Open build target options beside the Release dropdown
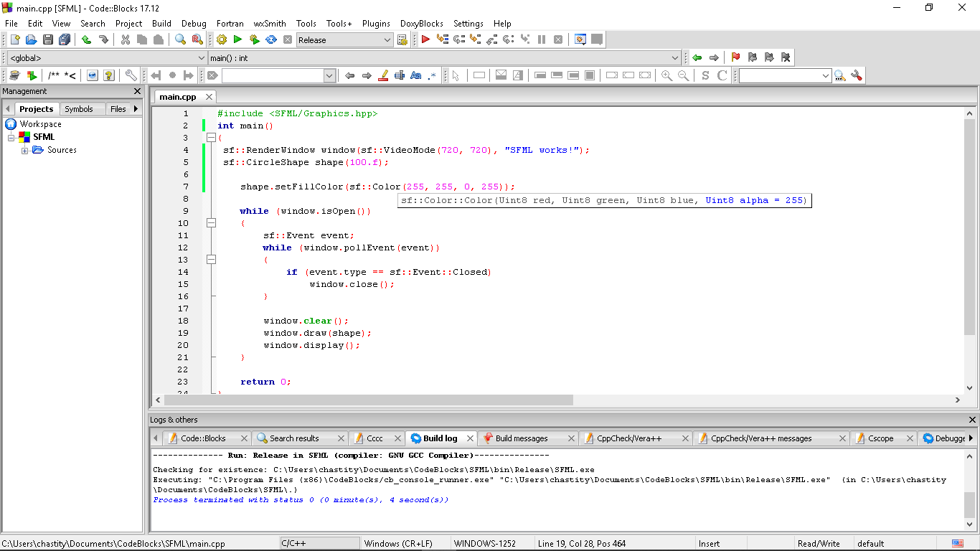Viewport: 980px width, 551px height. (x=402, y=39)
